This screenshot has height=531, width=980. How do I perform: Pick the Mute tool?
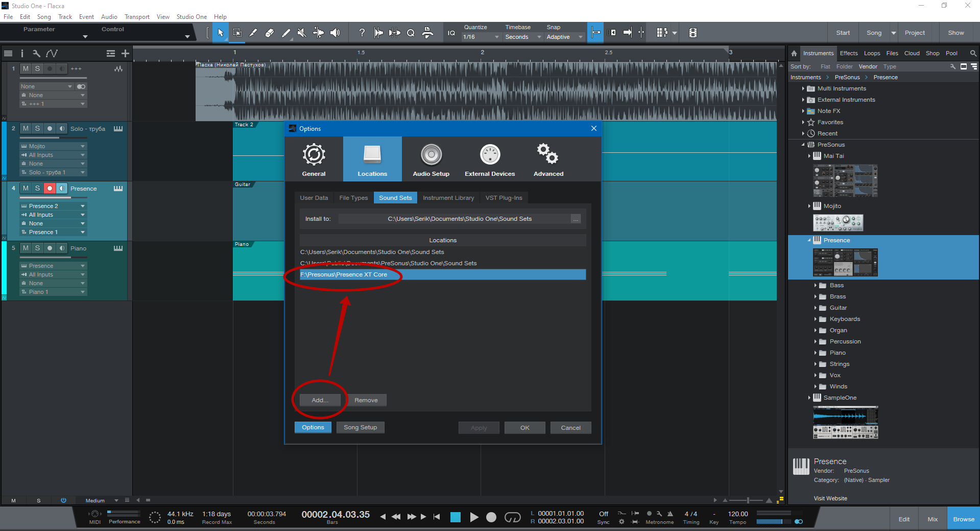[x=302, y=33]
